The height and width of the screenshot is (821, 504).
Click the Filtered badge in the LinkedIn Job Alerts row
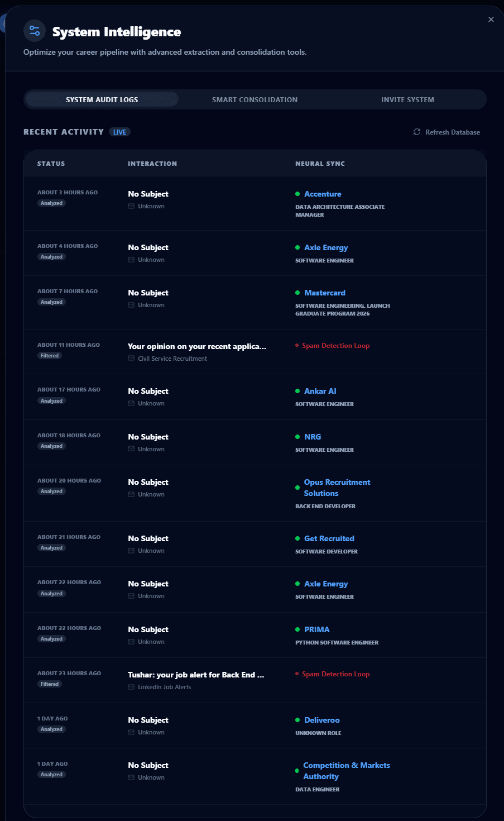[50, 684]
